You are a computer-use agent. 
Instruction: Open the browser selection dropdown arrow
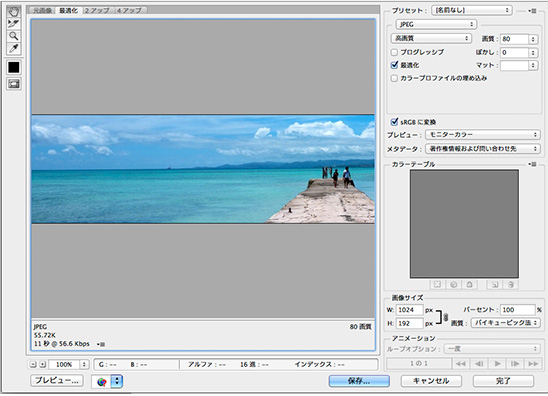point(117,381)
